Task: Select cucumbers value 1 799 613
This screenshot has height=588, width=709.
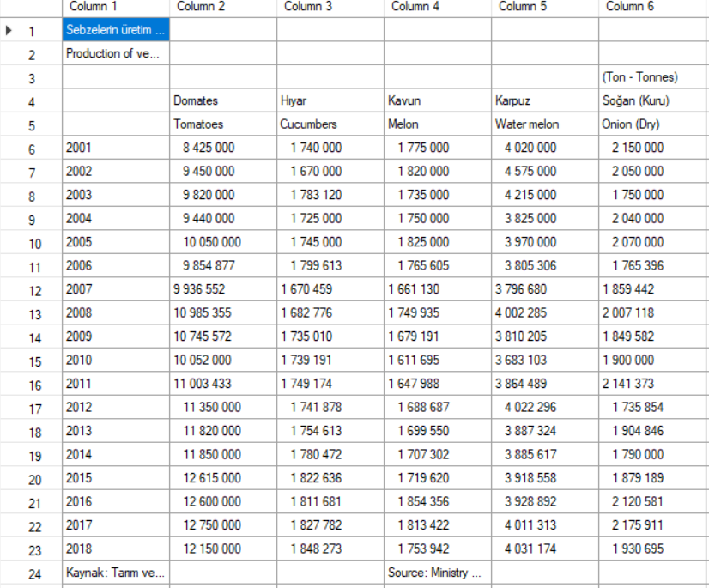Action: coord(330,265)
